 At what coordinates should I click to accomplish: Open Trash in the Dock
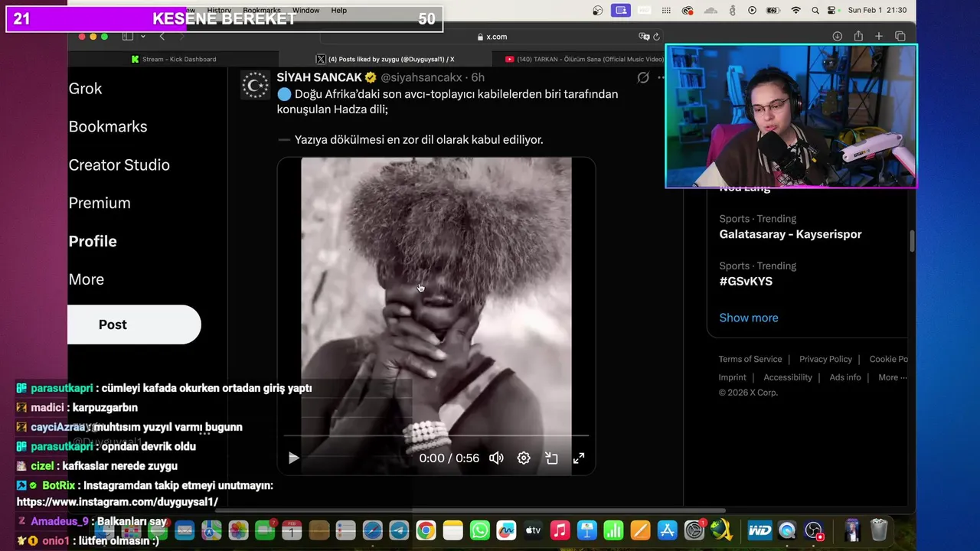[x=879, y=530]
